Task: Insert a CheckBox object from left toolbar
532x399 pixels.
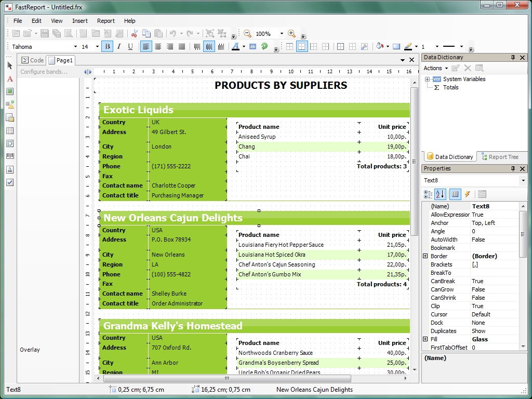Action: tap(10, 182)
